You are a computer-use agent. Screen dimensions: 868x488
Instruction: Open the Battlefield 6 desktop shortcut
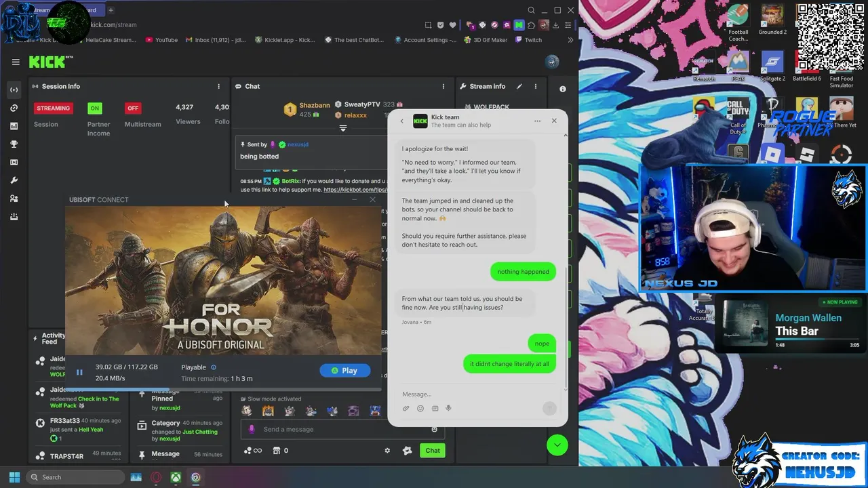[x=806, y=67]
